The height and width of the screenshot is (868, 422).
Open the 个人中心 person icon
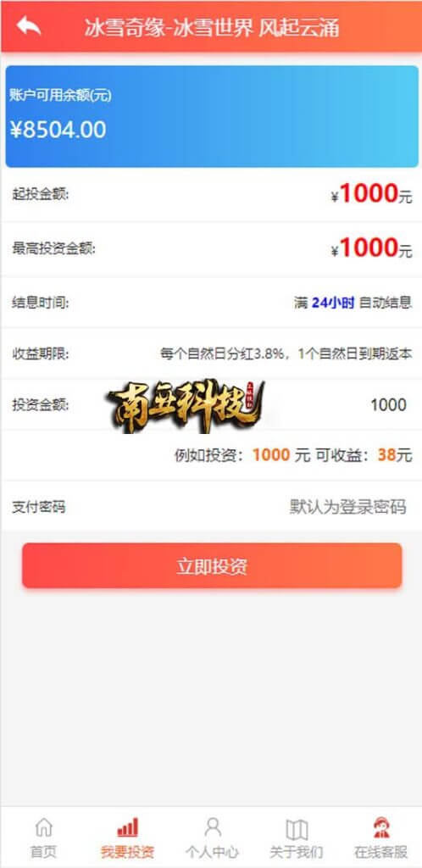coord(213,827)
